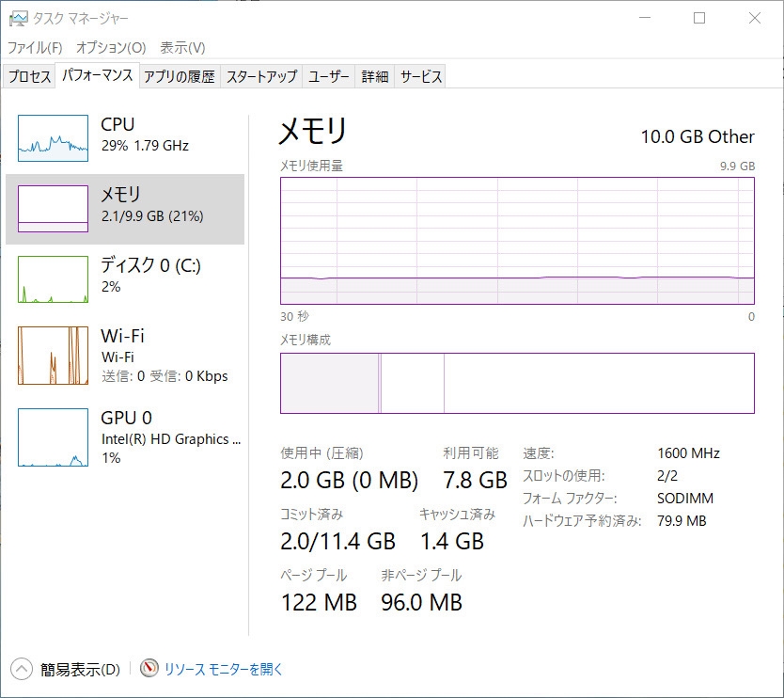Viewport: 784px width, 698px height.
Task: Switch to the ユーザー tab
Action: click(328, 76)
